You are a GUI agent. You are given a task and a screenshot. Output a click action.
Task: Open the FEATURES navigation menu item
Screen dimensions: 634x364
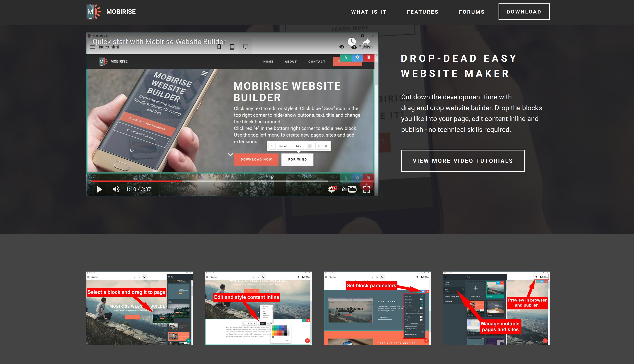423,12
